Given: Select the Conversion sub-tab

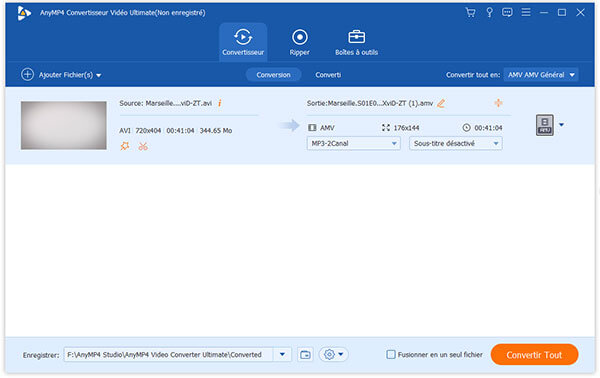Looking at the screenshot, I should tap(273, 75).
